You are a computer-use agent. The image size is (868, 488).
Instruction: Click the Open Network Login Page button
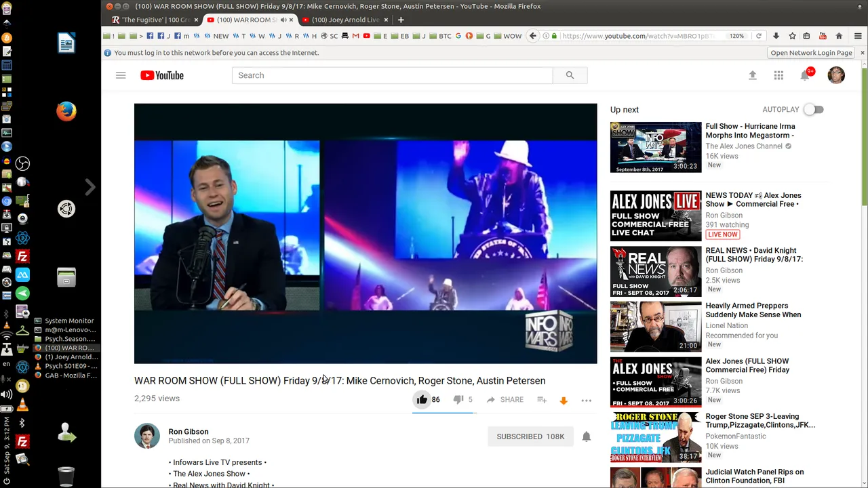(x=811, y=53)
